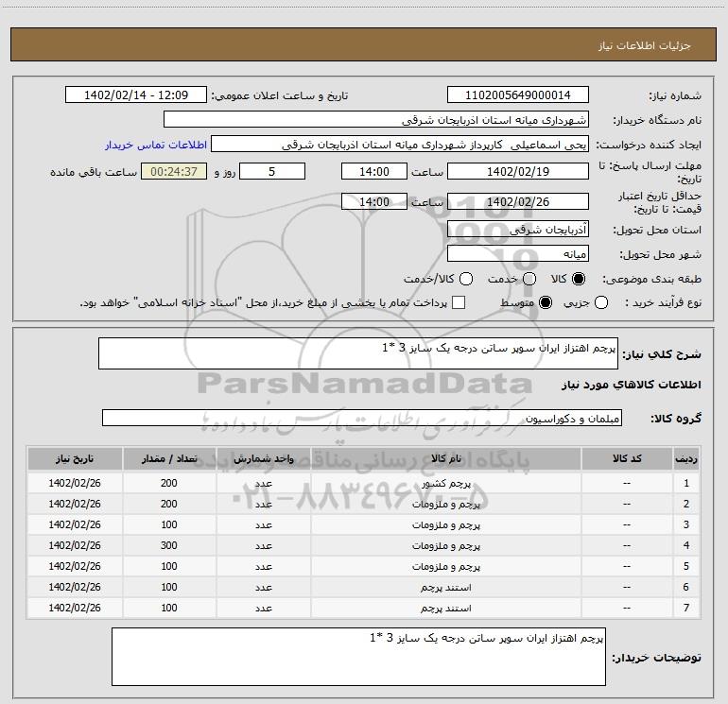728x704 pixels.
Task: Click پرچم و ملزومات in row 2
Action: tap(445, 504)
